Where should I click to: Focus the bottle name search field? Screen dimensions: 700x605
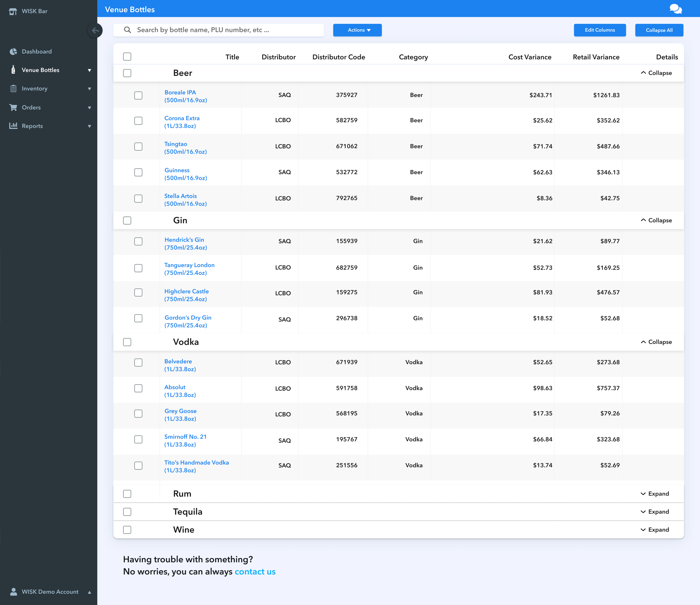(x=219, y=30)
